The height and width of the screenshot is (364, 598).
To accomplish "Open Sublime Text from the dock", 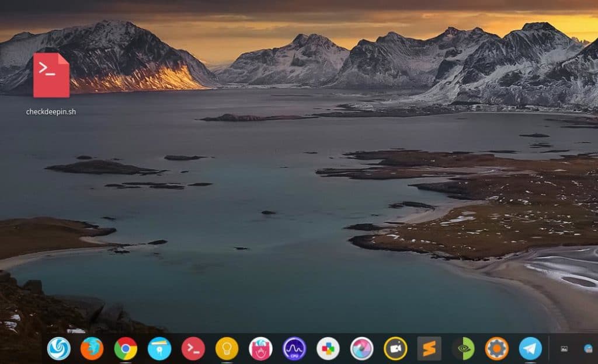I will pos(429,348).
